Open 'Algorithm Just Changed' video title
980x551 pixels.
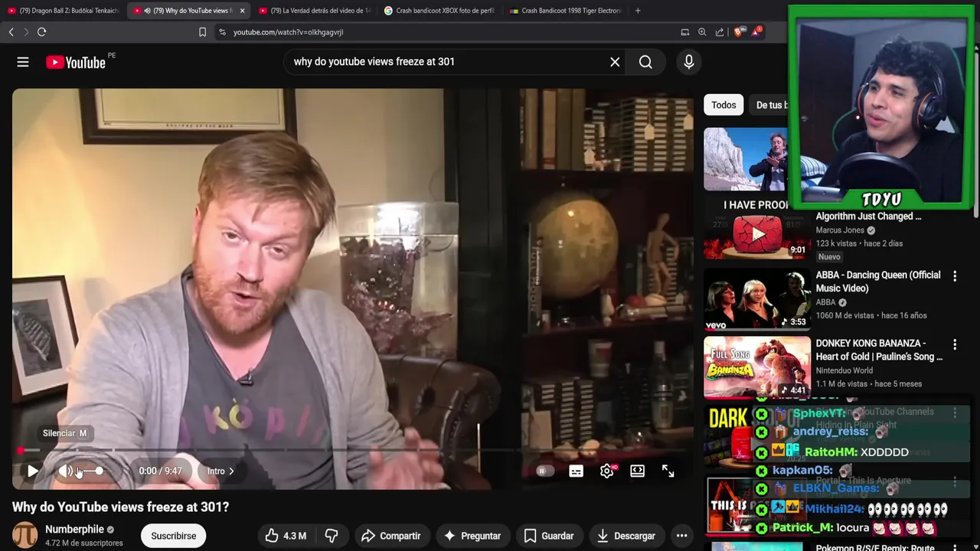868,217
